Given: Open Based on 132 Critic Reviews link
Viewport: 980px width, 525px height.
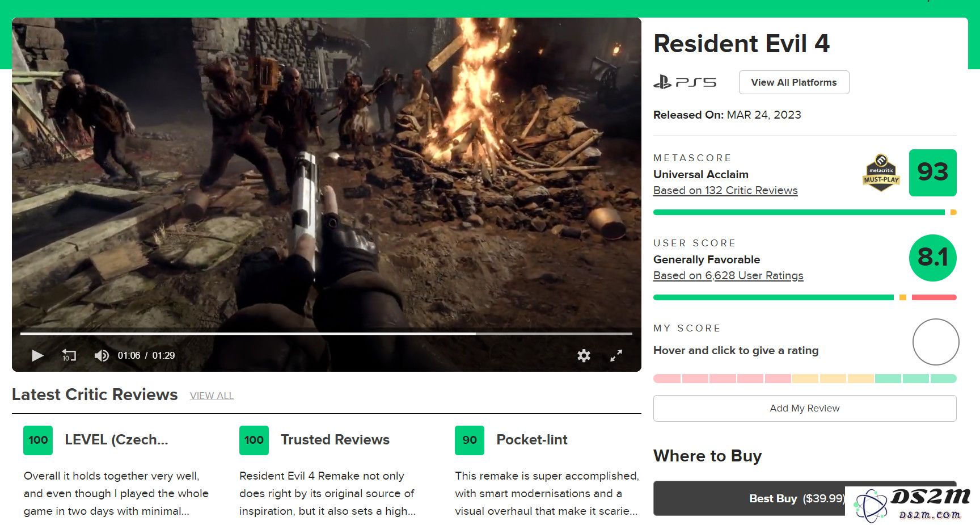Looking at the screenshot, I should point(725,191).
